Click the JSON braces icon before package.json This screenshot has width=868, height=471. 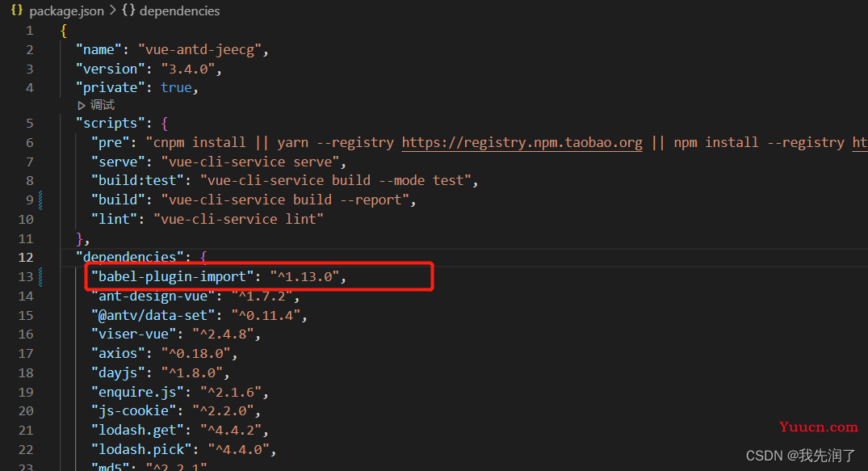(17, 10)
